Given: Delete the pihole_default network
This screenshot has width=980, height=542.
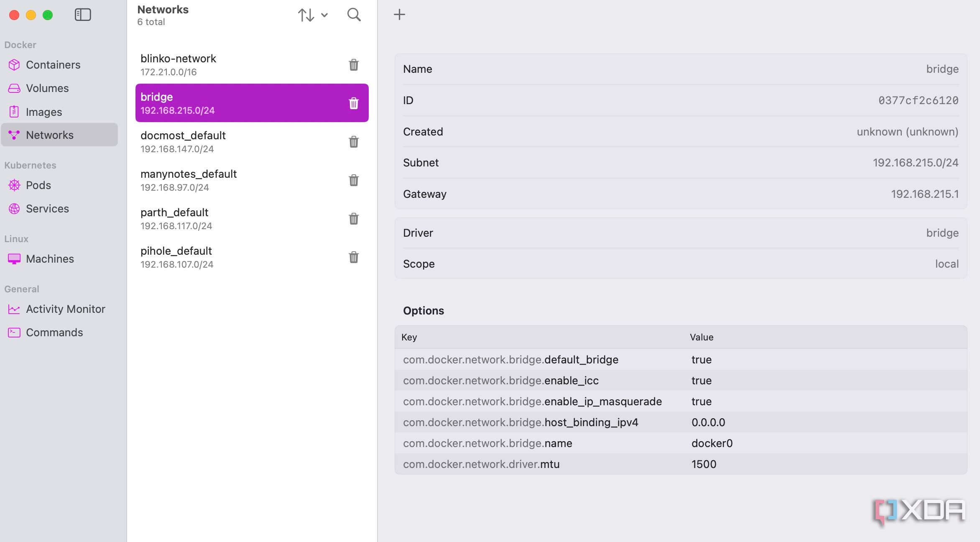Looking at the screenshot, I should coord(354,257).
